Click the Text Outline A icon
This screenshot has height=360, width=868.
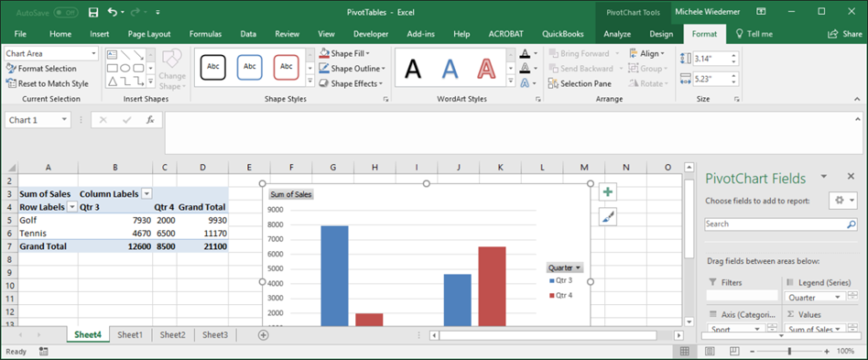(x=525, y=68)
